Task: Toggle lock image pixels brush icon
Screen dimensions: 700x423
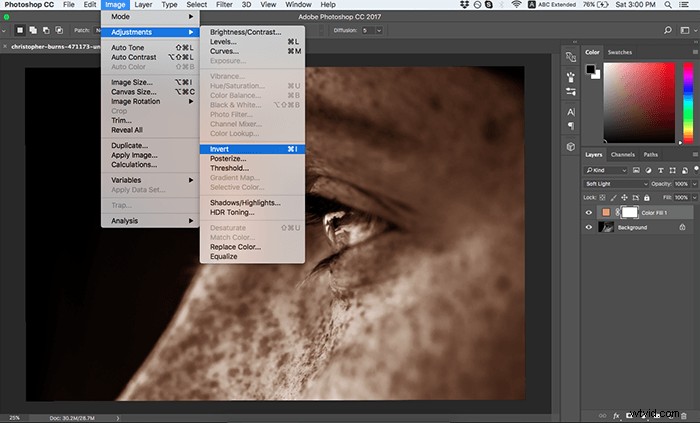Action: [x=613, y=197]
